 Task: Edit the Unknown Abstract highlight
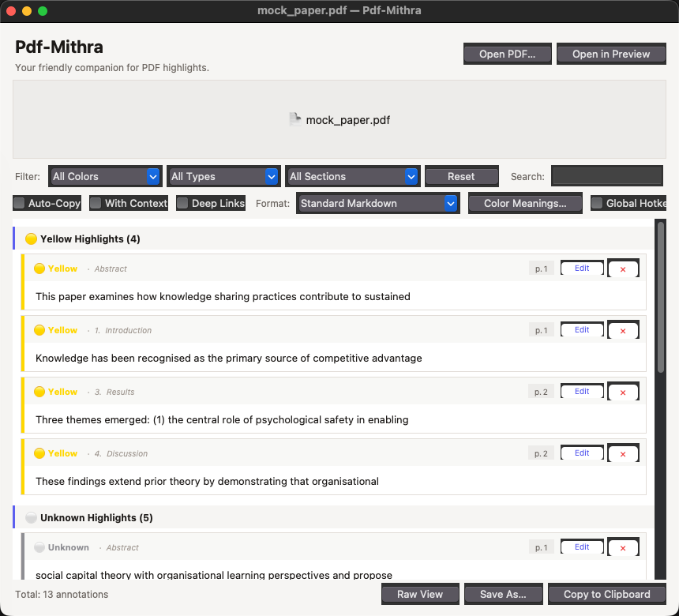[582, 547]
